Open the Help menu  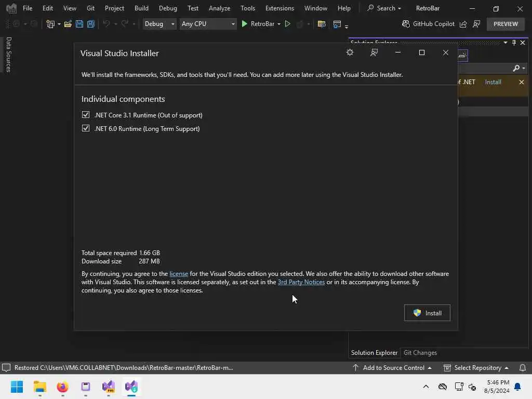click(344, 8)
